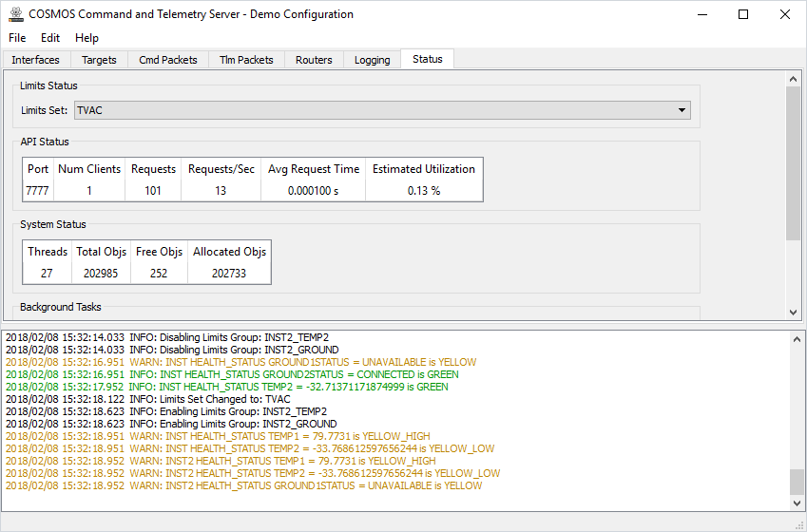Click scroll-down arrow of status panel scrollbar
The width and height of the screenshot is (807, 532).
point(794,312)
